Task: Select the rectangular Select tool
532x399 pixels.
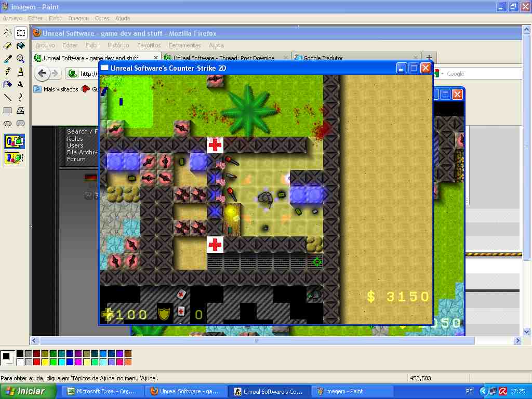Action: [21, 33]
